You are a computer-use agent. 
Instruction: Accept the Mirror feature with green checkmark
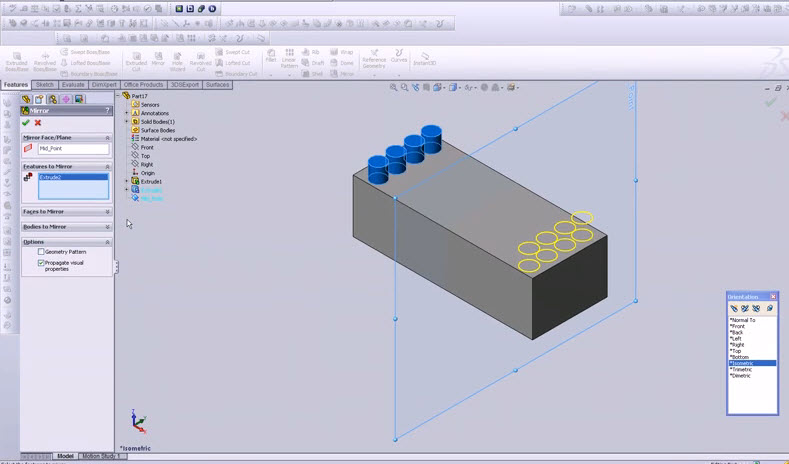26,123
